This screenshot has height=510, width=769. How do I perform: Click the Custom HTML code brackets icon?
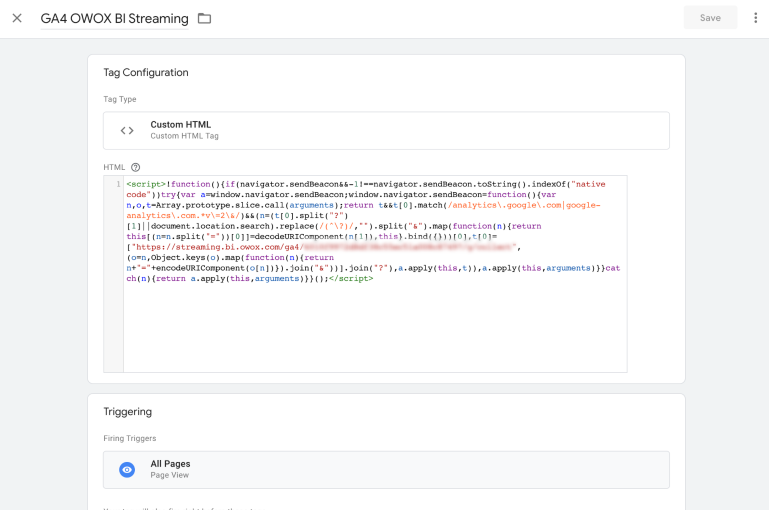click(x=127, y=130)
